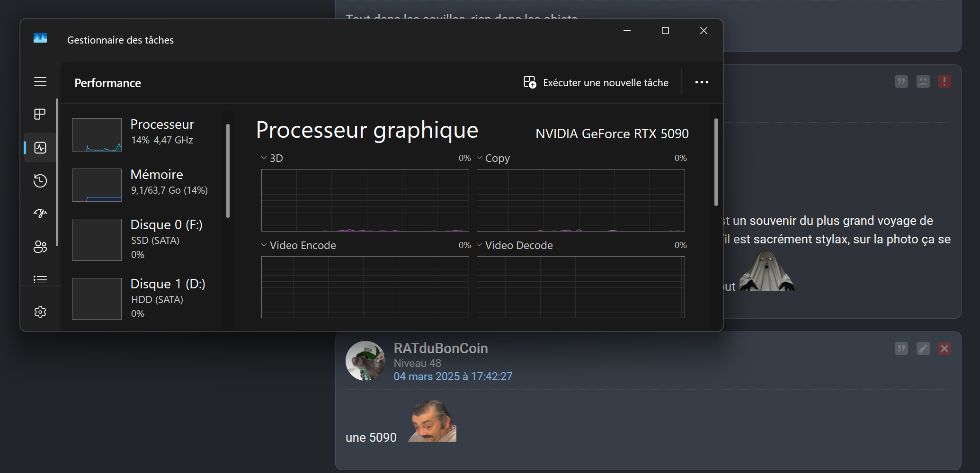Select the Performance page icon in sidebar
Viewport: 980px width, 473px height.
click(x=40, y=148)
